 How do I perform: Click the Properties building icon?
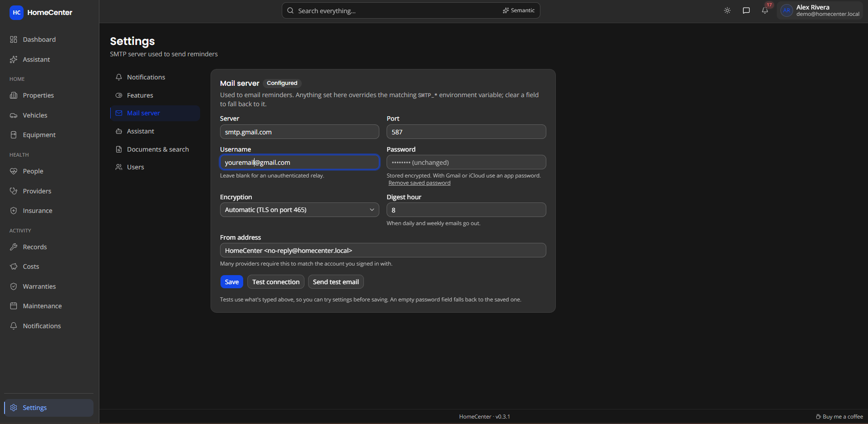[14, 95]
